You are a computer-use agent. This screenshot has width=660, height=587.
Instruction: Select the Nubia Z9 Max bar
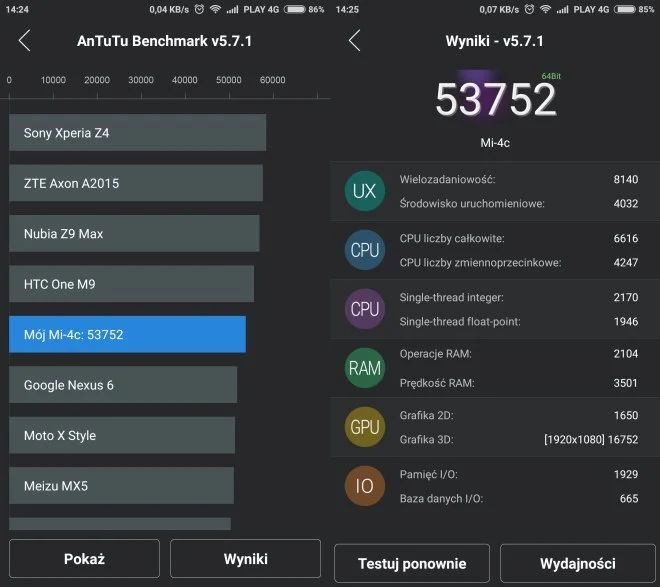pyautogui.click(x=134, y=234)
